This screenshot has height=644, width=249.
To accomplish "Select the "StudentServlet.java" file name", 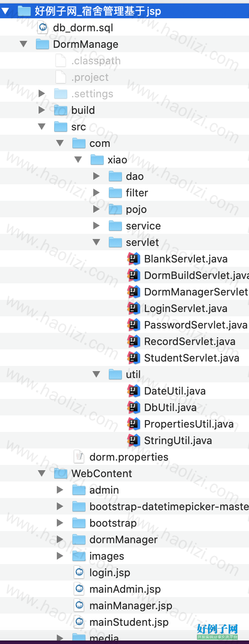I will 192,358.
